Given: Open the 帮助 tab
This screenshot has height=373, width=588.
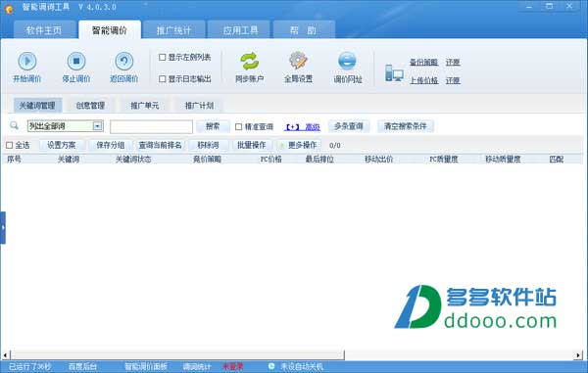Looking at the screenshot, I should tap(304, 30).
